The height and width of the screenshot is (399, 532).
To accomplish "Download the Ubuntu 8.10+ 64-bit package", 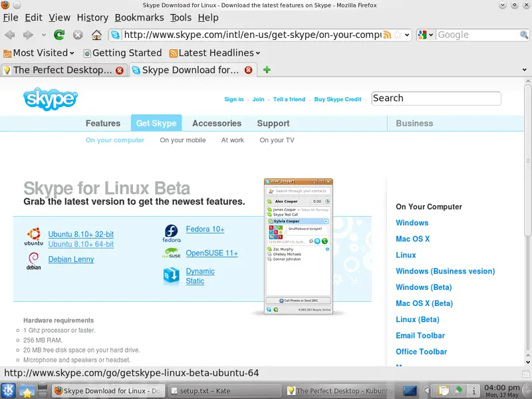I will tap(80, 244).
